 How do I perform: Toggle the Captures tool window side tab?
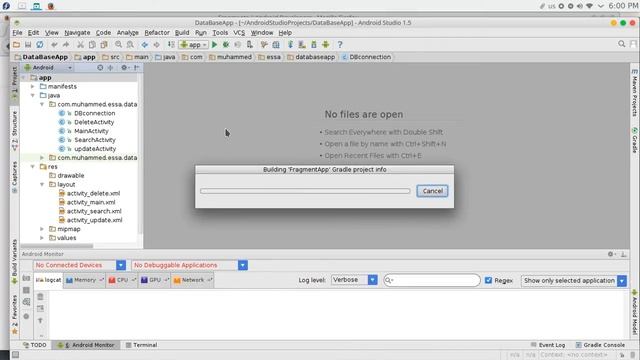[15, 177]
